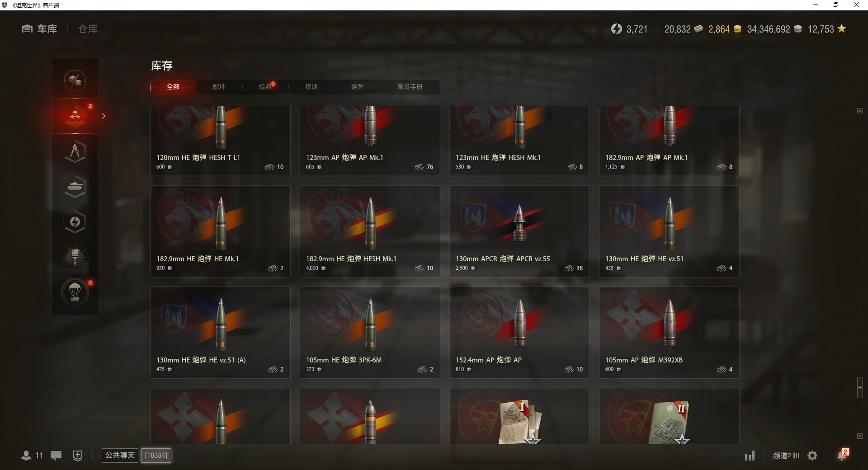Click the 车库 garage button
This screenshot has height=470, width=868.
[39, 29]
